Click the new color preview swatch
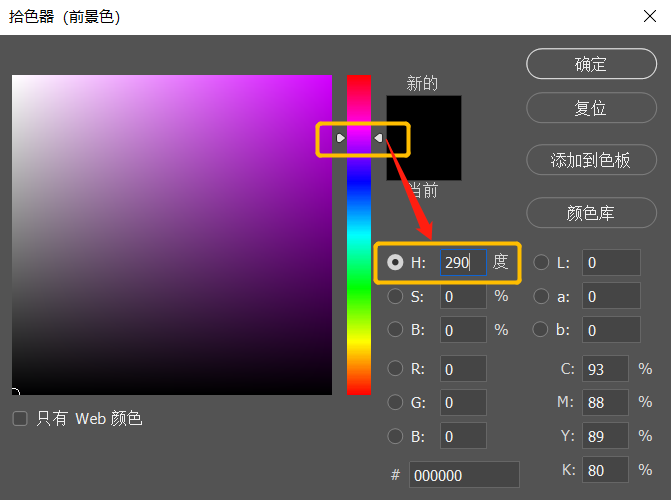The height and width of the screenshot is (500, 671). 424,116
